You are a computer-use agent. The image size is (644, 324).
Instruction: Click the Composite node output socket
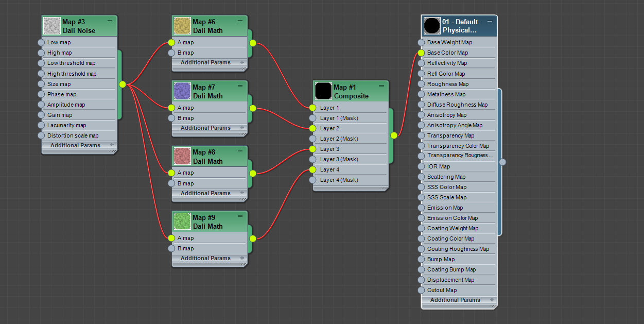[394, 135]
